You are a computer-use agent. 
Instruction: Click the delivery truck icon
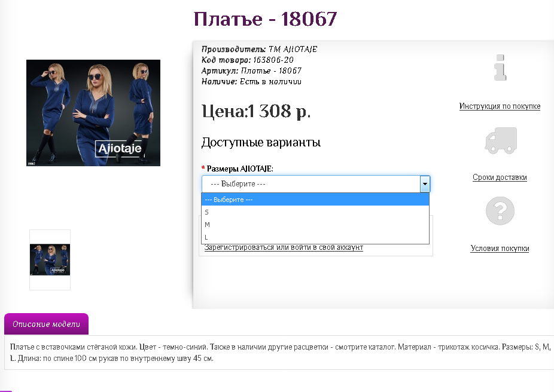click(x=500, y=140)
